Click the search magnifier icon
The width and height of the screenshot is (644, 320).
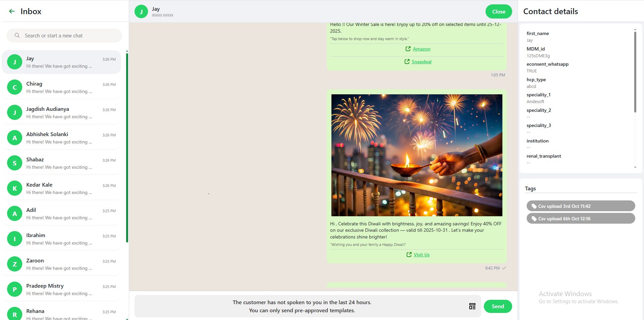tap(17, 35)
